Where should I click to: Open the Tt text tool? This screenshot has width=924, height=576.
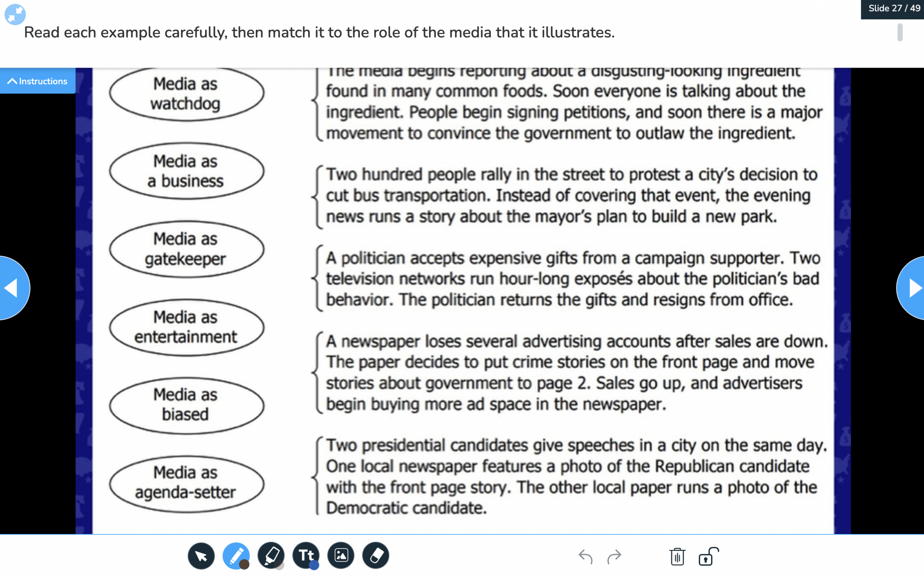[x=305, y=555]
